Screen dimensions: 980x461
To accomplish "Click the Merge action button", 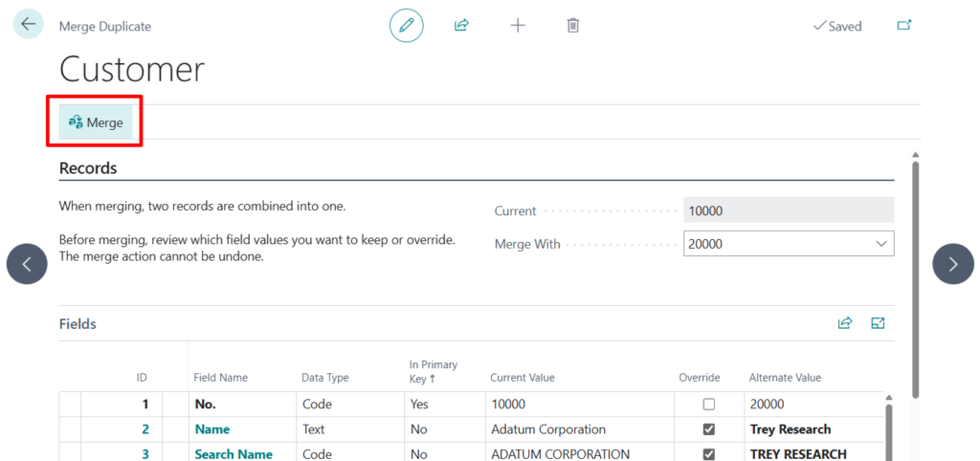I will click(x=96, y=122).
